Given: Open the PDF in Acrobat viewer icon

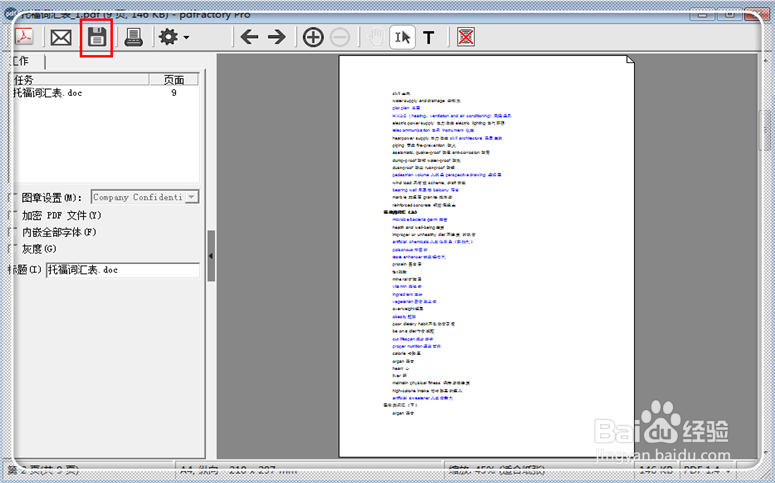Looking at the screenshot, I should point(24,37).
